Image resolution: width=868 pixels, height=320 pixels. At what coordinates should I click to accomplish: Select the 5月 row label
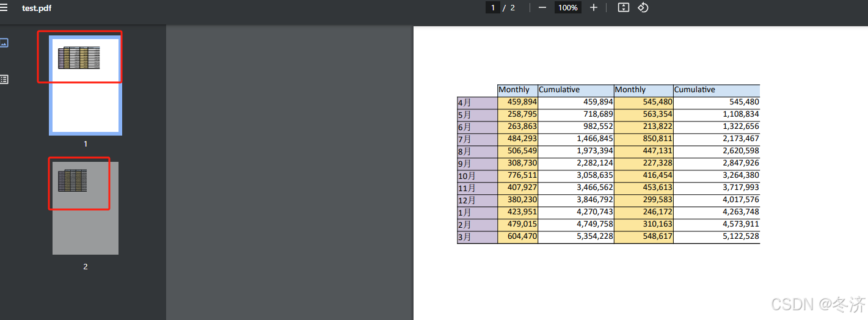tap(464, 115)
